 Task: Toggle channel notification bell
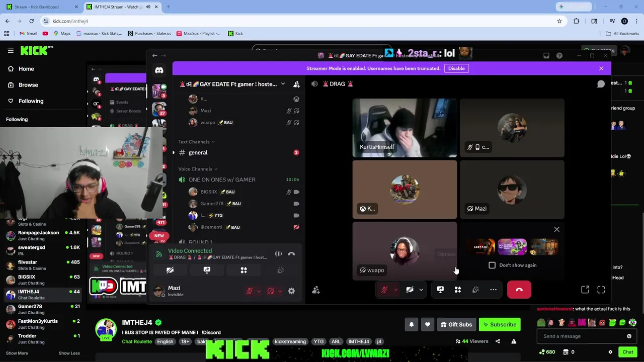click(412, 324)
